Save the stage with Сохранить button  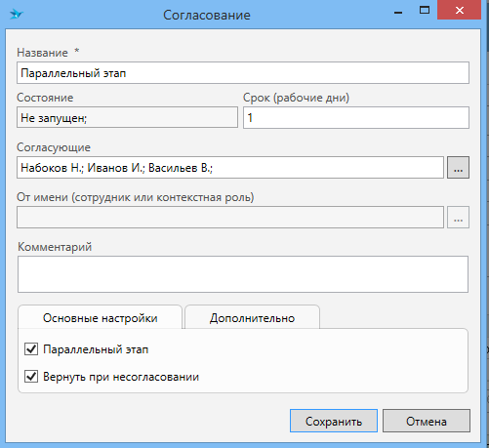[x=334, y=421]
